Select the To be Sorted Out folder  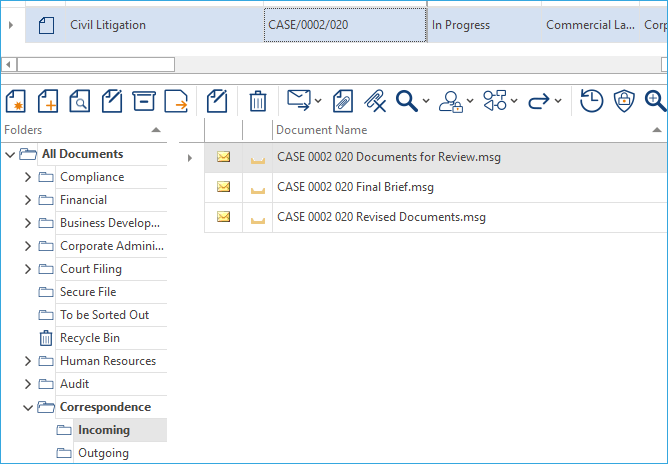[x=104, y=315]
